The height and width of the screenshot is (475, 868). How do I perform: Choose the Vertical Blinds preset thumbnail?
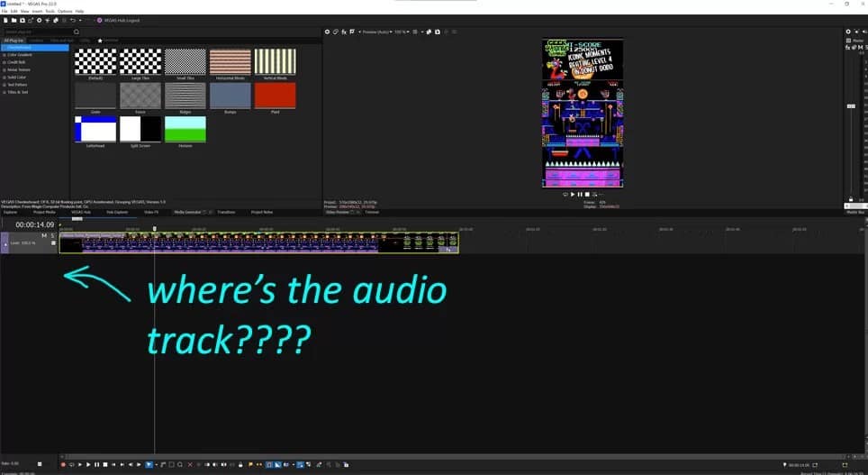click(x=276, y=61)
